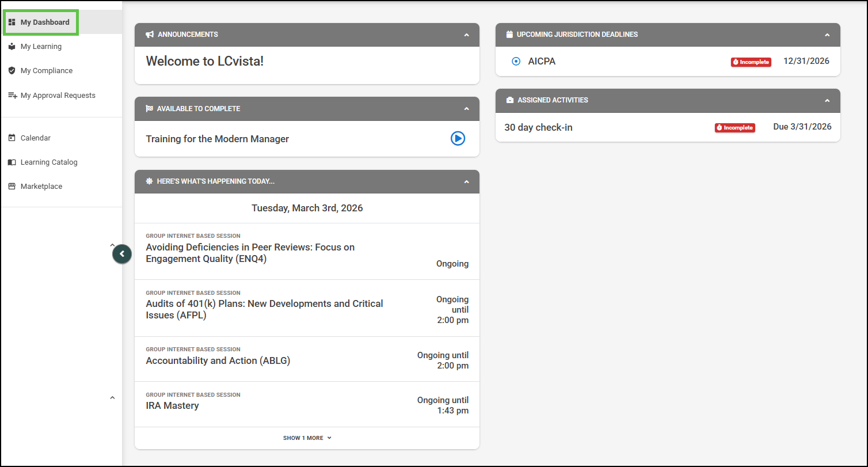Click the AICPA Incomplete status badge
Screen dimensions: 868x467
tap(751, 62)
